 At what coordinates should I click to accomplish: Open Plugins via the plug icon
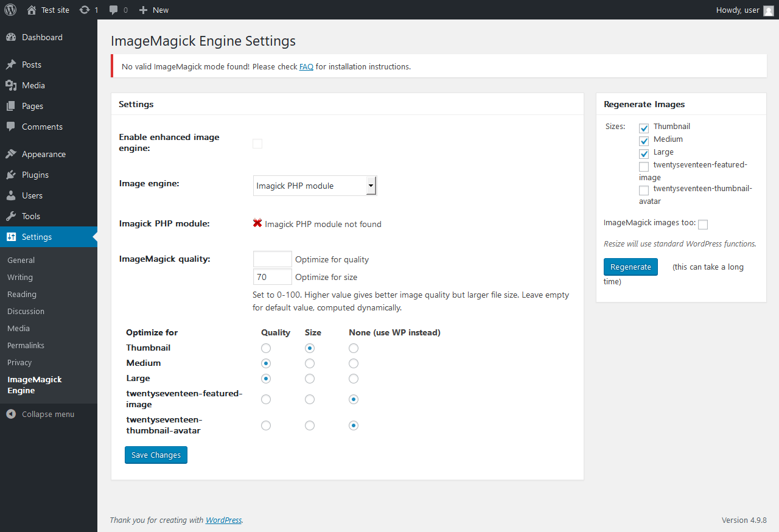tap(11, 175)
